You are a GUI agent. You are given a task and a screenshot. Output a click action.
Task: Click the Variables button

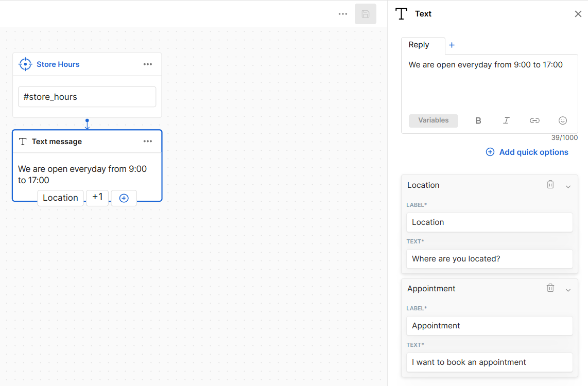(433, 120)
